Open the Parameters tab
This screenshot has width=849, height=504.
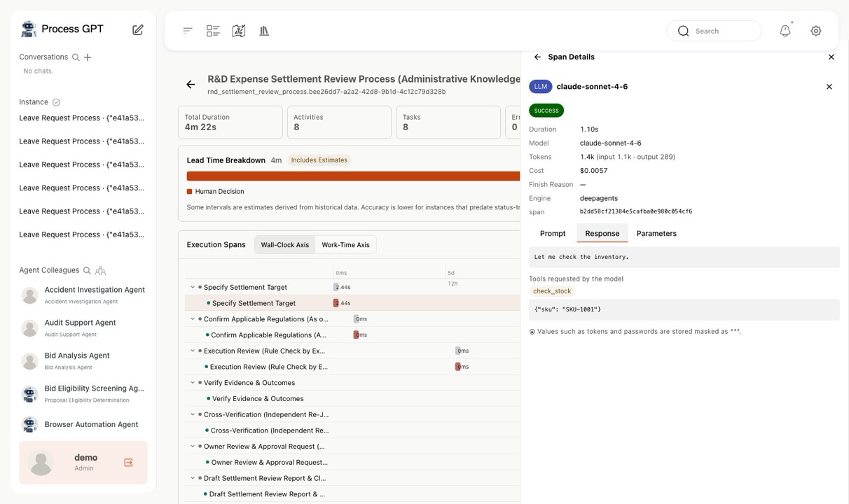click(656, 234)
